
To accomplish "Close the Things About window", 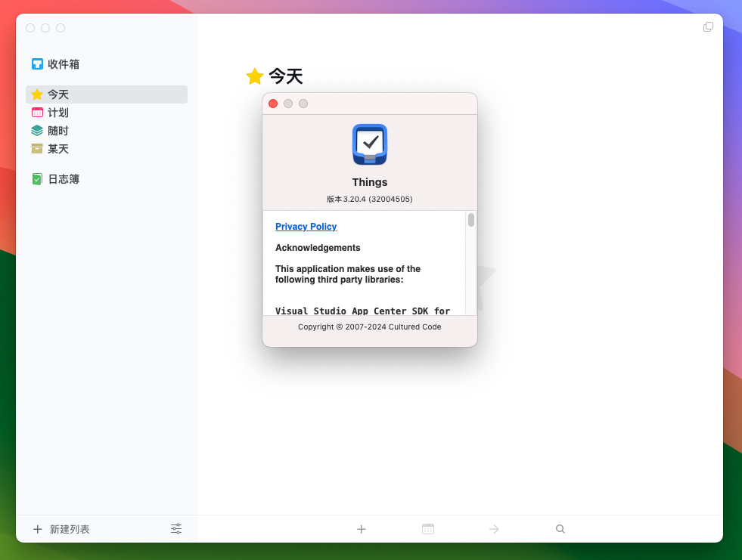I will [x=273, y=104].
